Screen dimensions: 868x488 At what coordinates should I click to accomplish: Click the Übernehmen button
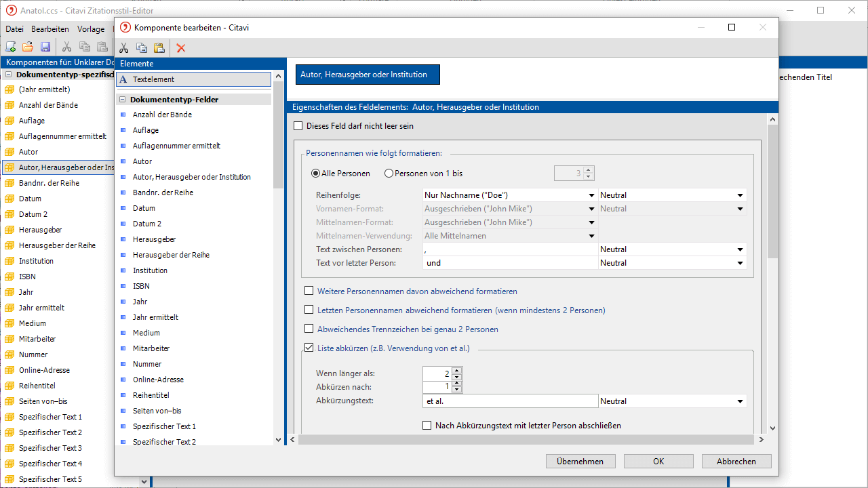click(580, 461)
